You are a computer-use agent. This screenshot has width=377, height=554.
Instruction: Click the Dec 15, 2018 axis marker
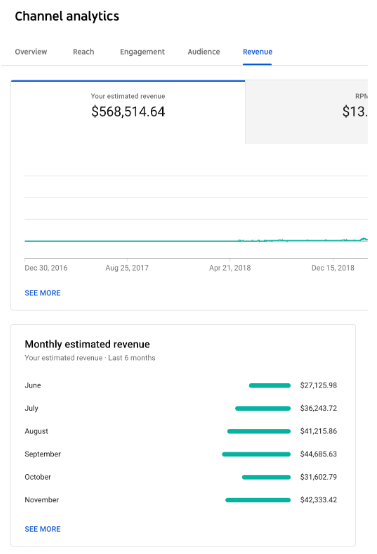[x=332, y=268]
